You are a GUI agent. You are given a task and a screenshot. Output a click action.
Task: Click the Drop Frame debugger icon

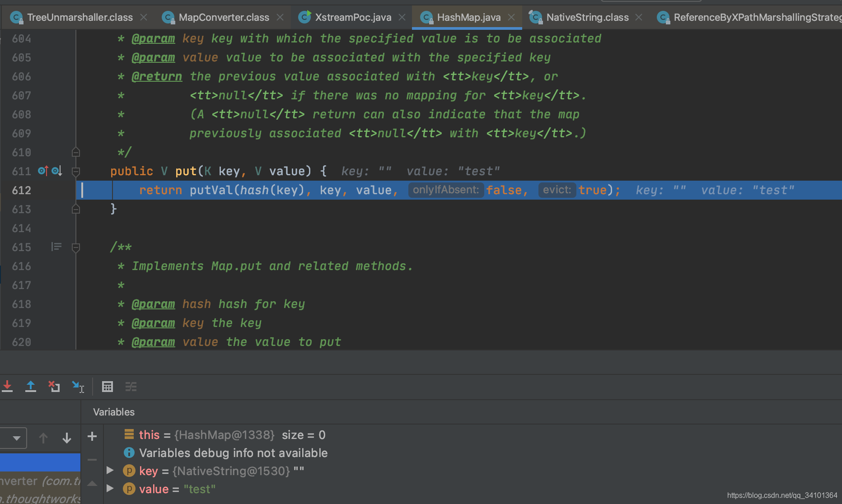click(54, 387)
